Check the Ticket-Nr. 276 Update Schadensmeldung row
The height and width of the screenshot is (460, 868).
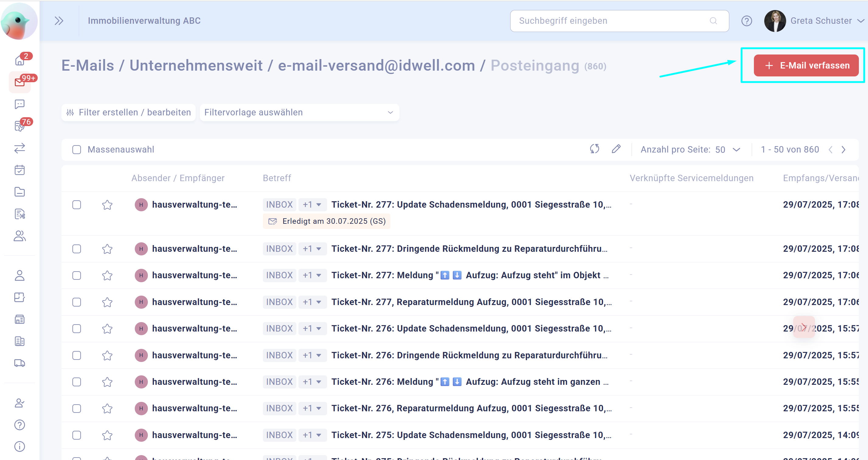76,329
